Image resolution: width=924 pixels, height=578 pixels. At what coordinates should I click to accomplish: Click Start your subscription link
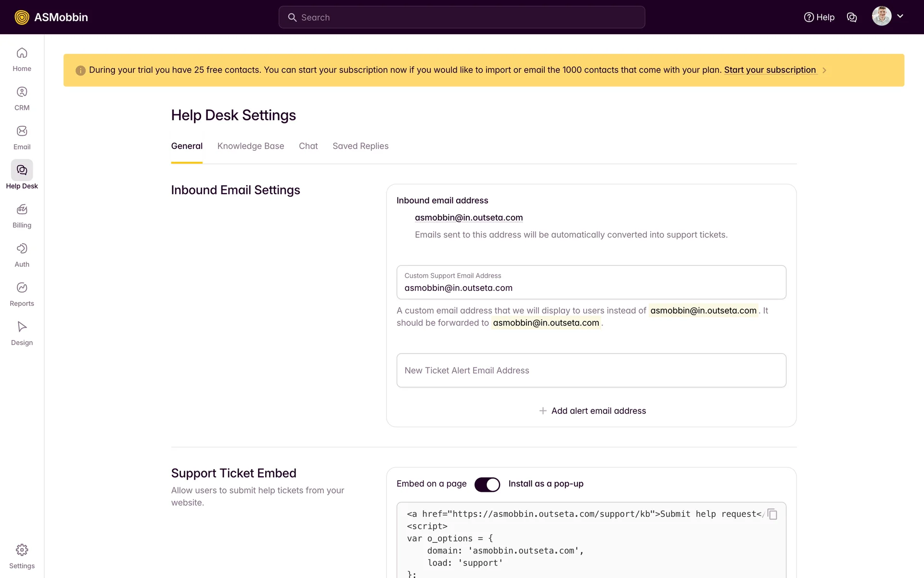(x=770, y=70)
